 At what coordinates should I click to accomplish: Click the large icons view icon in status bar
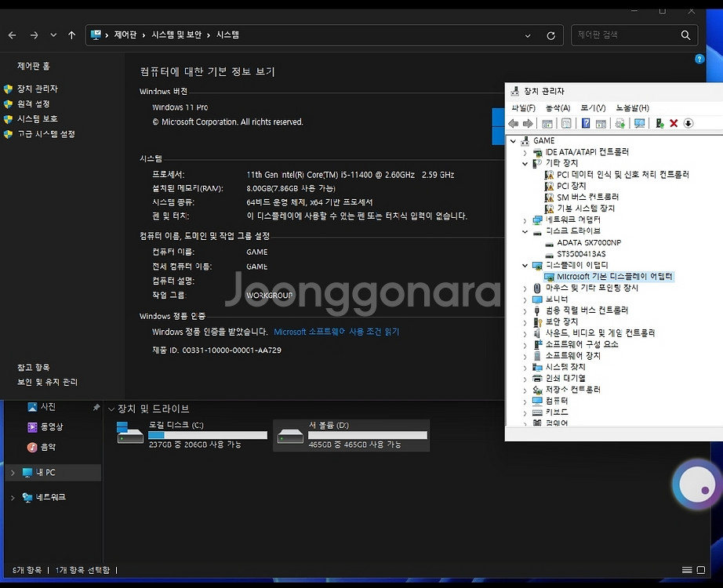[x=701, y=570]
